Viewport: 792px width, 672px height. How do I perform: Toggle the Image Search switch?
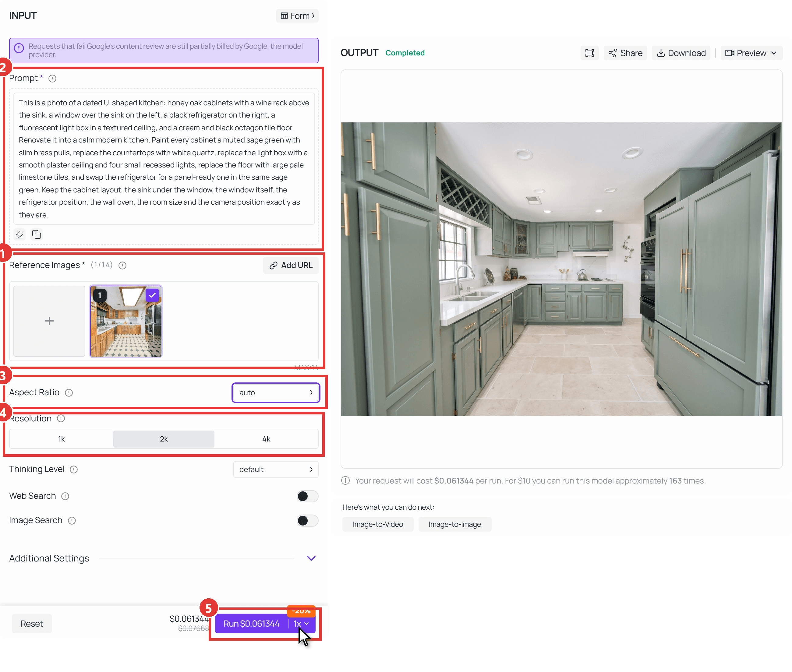[x=307, y=520]
